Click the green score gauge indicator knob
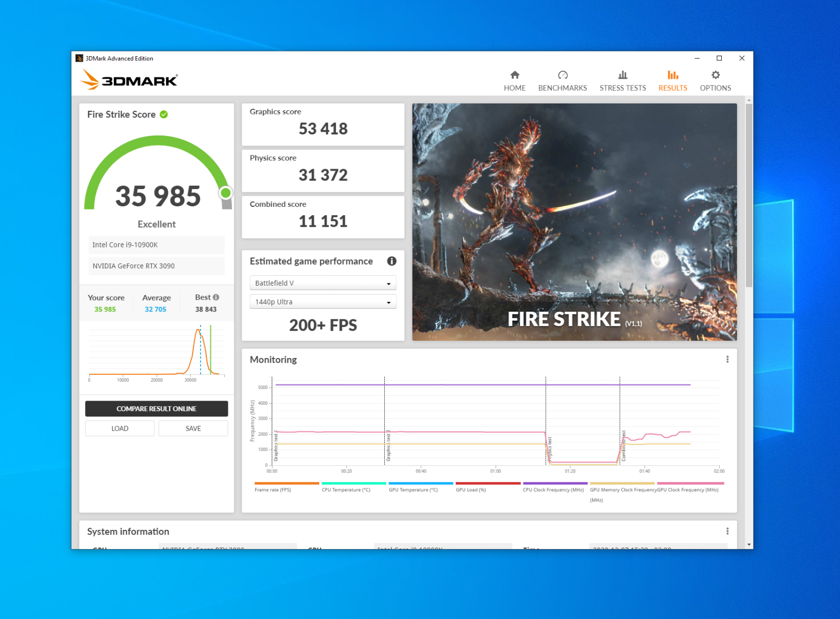The image size is (840, 619). (226, 193)
